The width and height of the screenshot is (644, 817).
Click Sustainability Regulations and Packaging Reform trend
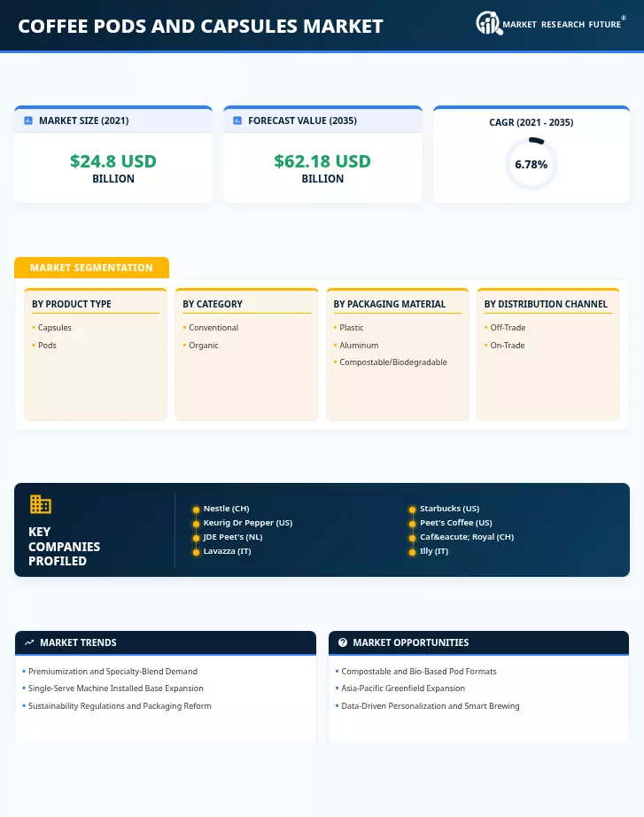[120, 706]
